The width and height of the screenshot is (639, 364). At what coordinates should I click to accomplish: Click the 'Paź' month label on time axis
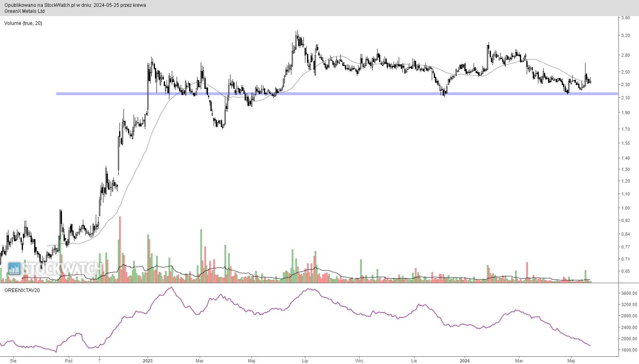pos(68,360)
